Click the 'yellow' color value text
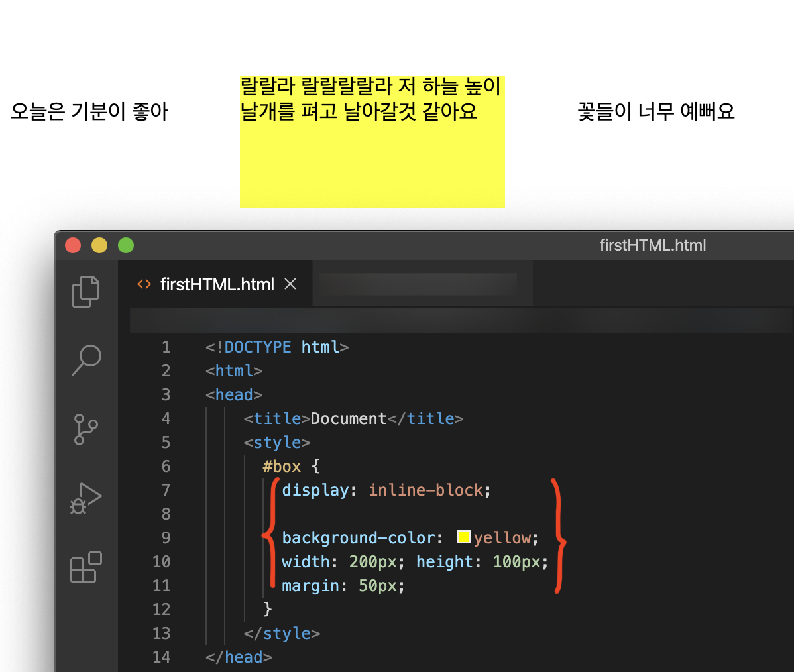The image size is (794, 672). pyautogui.click(x=502, y=538)
